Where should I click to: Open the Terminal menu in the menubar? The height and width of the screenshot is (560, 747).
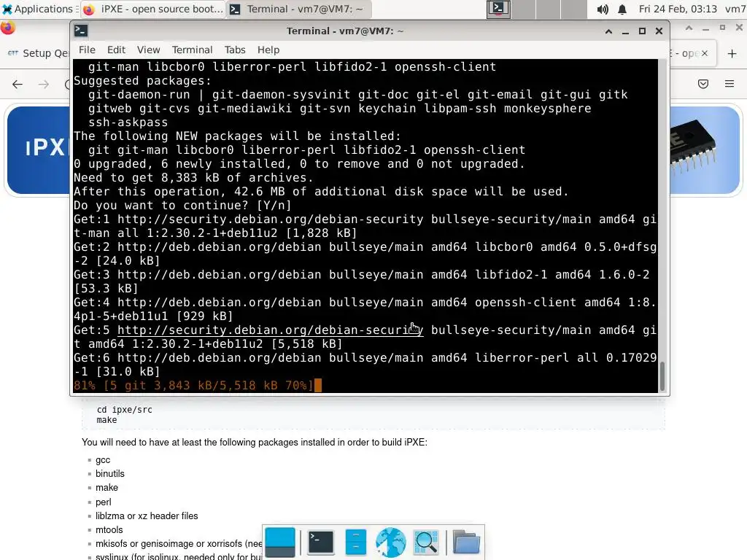click(192, 50)
